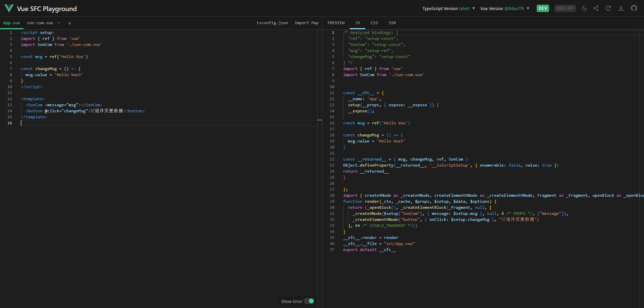Toggle the DEV mode button

(543, 8)
